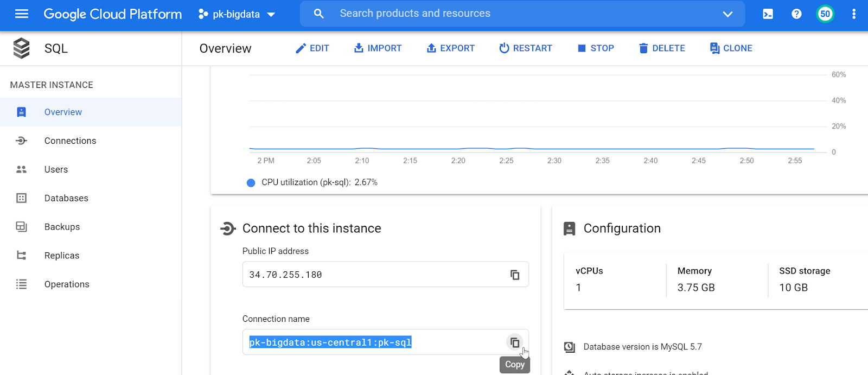Click the SSD storage value 10 GB
The image size is (868, 375).
click(x=794, y=288)
